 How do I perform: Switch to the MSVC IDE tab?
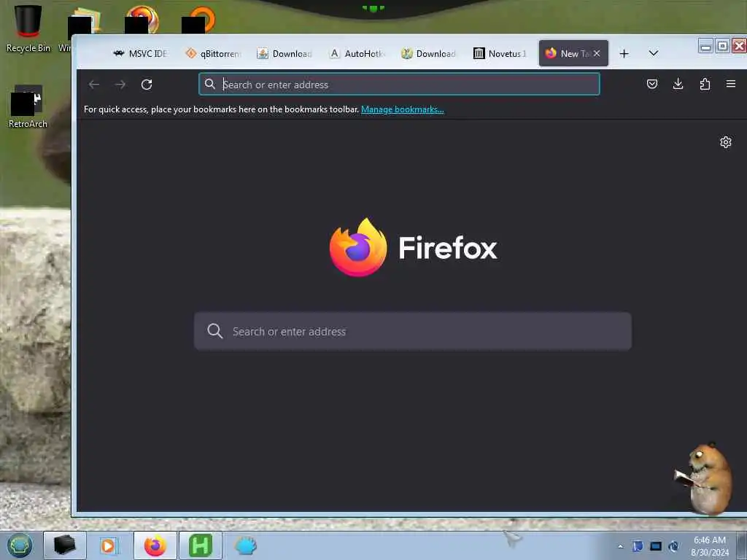(x=140, y=53)
